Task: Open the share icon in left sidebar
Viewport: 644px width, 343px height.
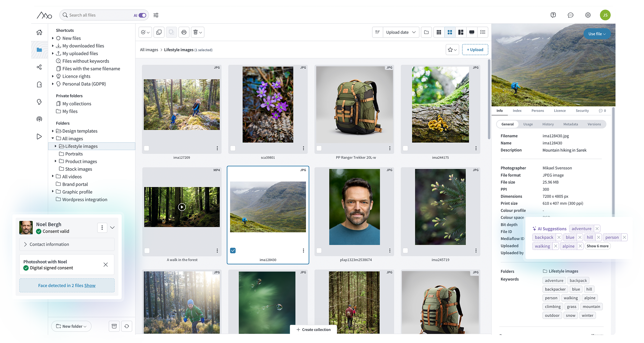Action: pyautogui.click(x=39, y=67)
